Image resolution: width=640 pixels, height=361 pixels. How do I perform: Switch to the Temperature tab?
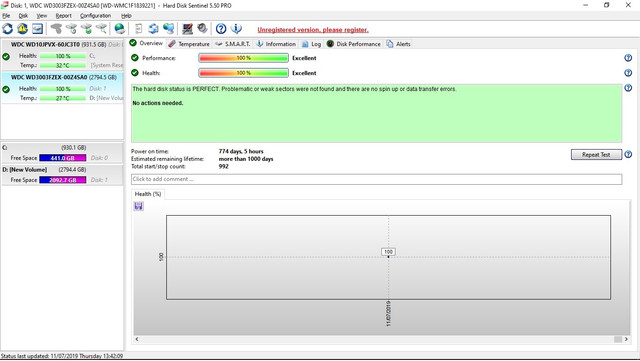tap(189, 44)
